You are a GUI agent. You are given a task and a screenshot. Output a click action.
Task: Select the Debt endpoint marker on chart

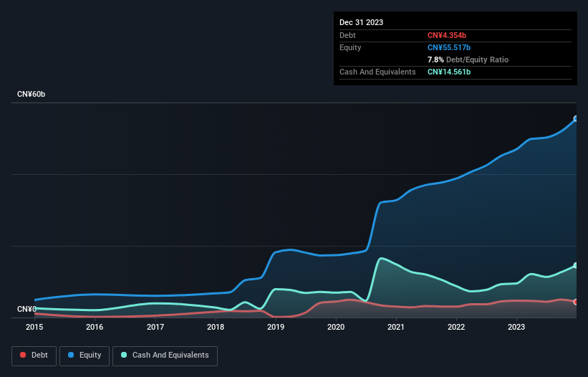pos(576,302)
